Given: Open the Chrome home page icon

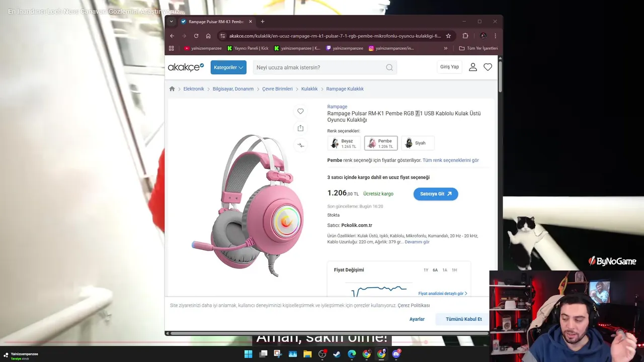Looking at the screenshot, I should coord(208,36).
